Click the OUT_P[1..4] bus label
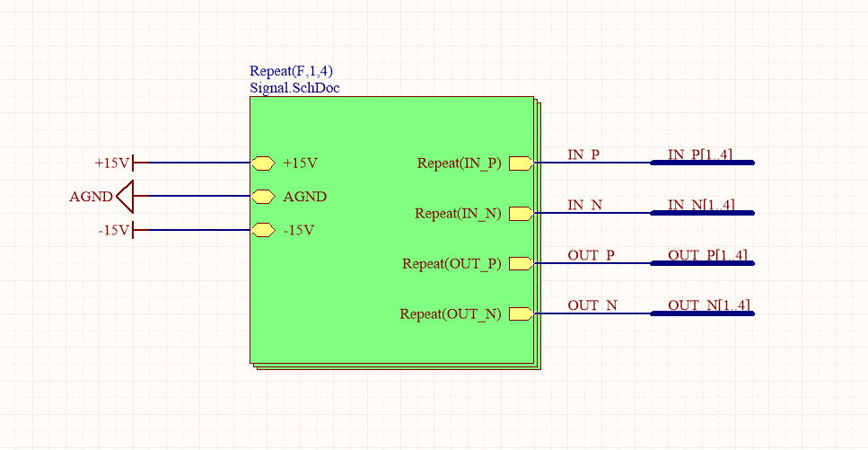Screen dimensions: 868x450 707,255
